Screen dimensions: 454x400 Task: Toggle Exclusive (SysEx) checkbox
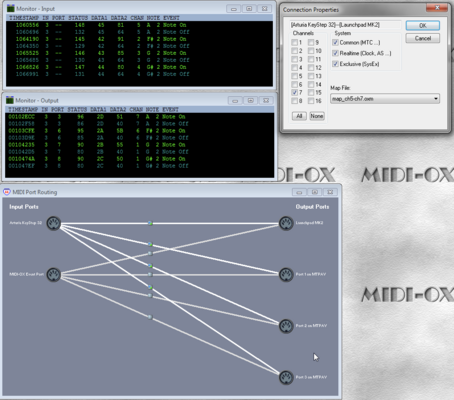(335, 64)
